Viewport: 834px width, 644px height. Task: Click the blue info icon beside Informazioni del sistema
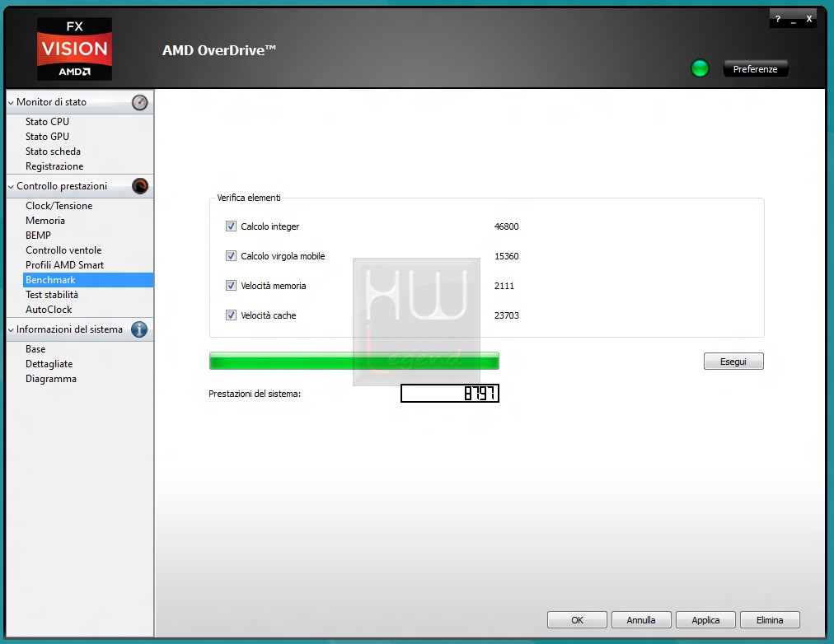[139, 329]
